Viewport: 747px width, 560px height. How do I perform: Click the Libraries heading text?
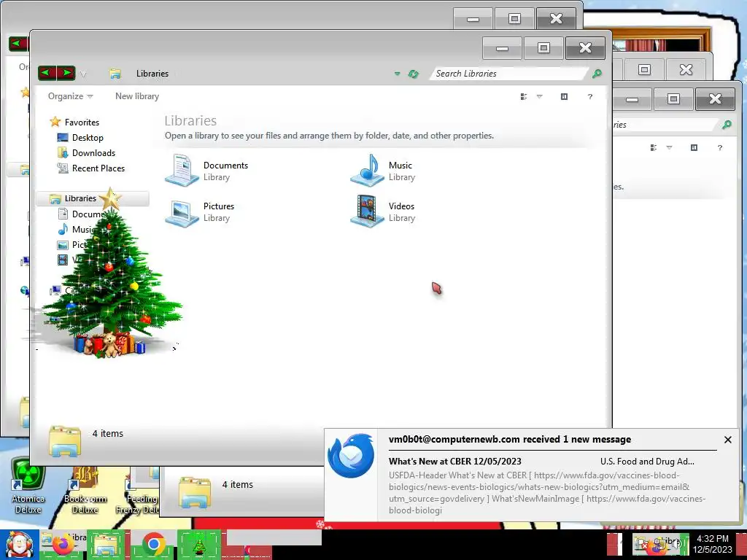[x=190, y=120]
